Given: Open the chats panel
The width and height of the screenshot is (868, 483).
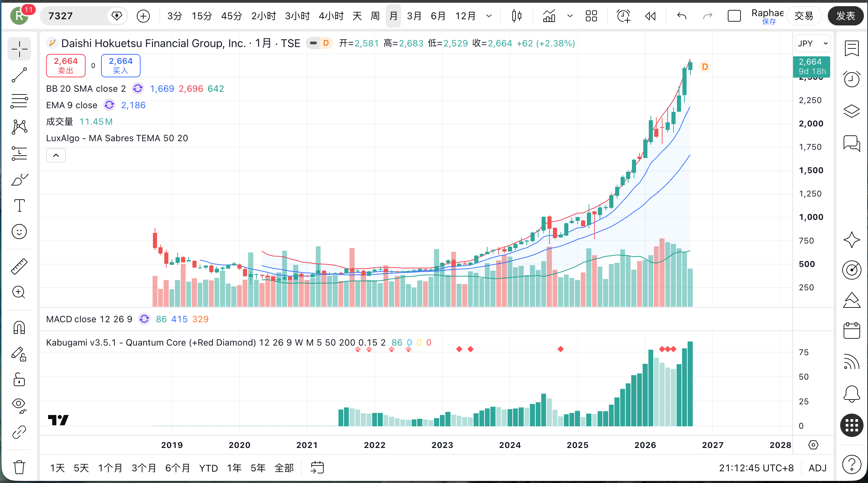Looking at the screenshot, I should coord(852,143).
